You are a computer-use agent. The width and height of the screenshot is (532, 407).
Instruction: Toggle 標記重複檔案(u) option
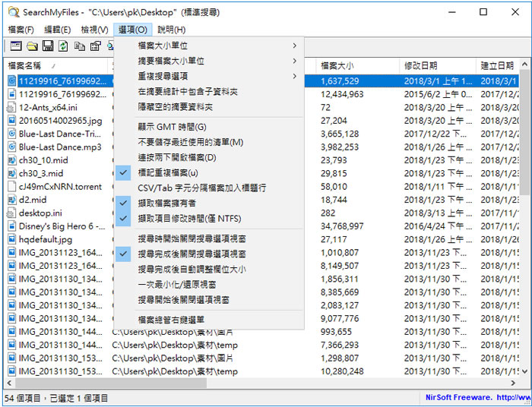coord(209,173)
